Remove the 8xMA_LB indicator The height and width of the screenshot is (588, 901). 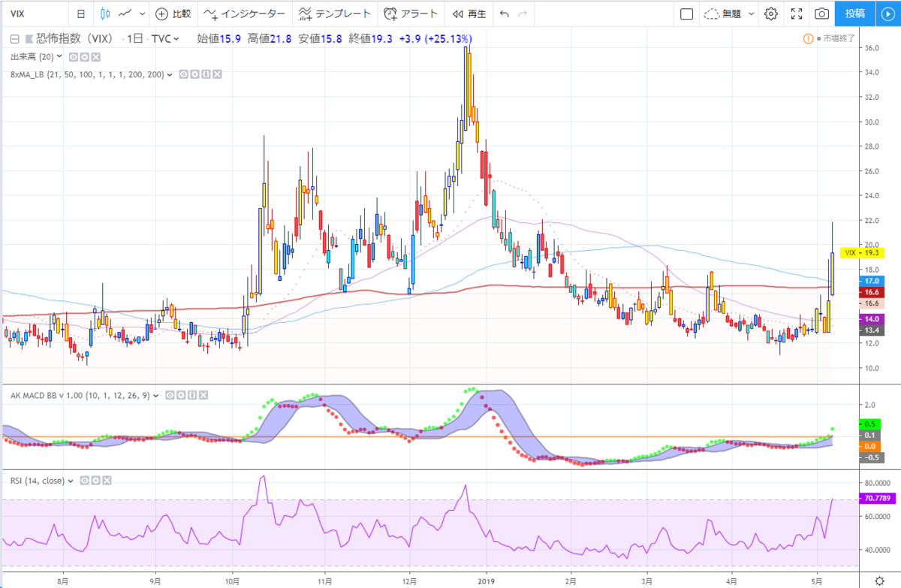click(215, 74)
